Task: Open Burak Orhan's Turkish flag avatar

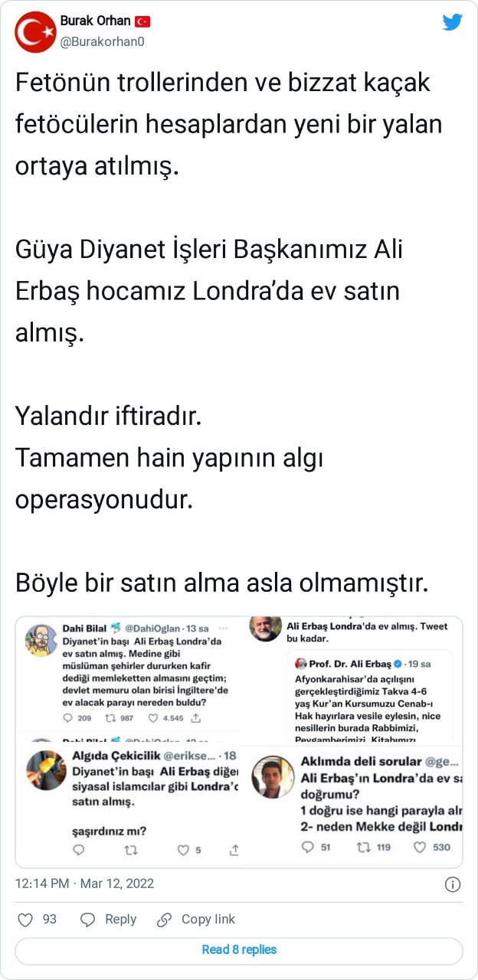Action: pyautogui.click(x=35, y=31)
